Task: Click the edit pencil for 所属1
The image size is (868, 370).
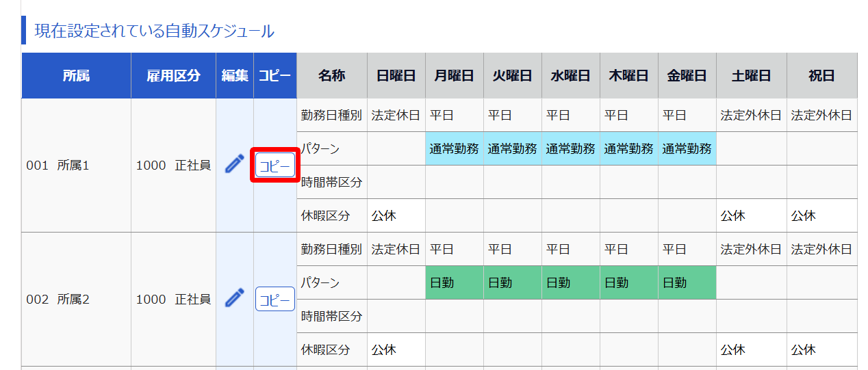Action: pos(235,164)
